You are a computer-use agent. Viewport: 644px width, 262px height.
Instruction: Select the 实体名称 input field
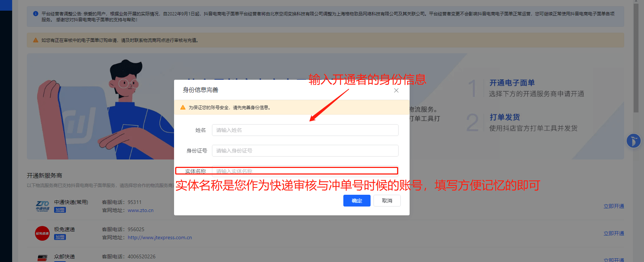[305, 171]
